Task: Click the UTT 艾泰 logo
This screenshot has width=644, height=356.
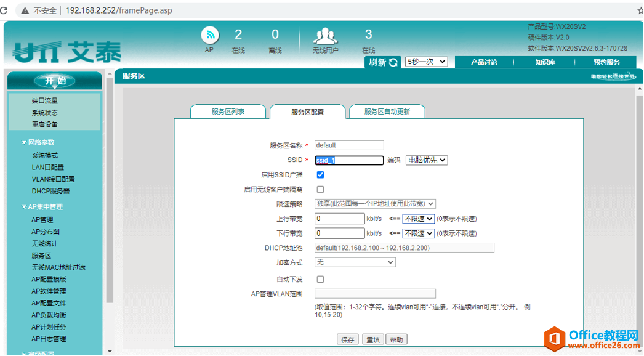Action: 67,52
